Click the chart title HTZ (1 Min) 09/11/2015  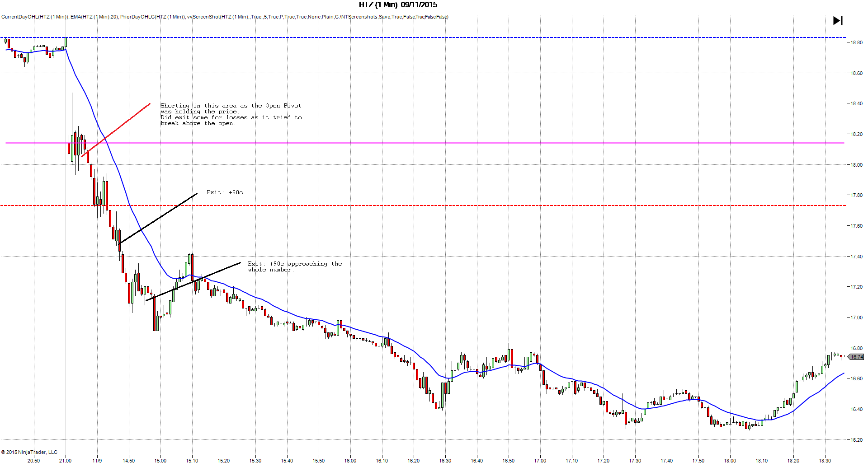coord(398,5)
